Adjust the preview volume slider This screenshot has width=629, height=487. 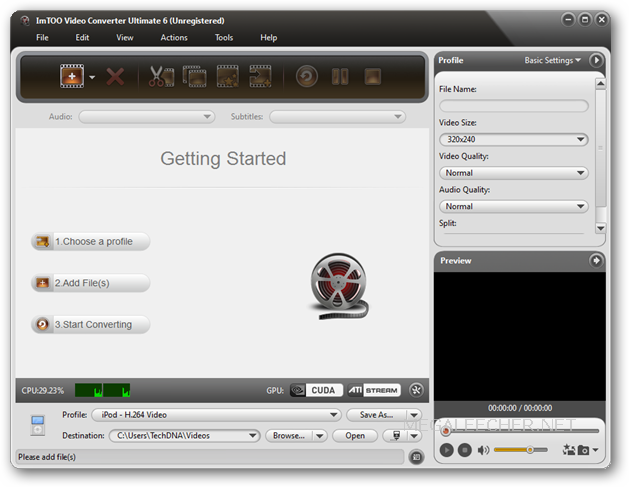coord(520,450)
